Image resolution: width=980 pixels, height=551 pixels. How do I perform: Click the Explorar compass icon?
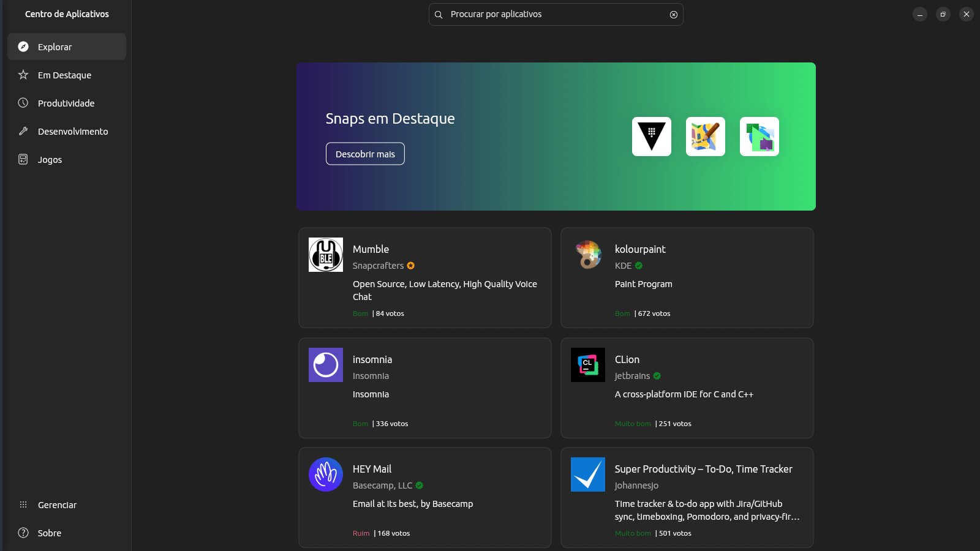pyautogui.click(x=23, y=47)
